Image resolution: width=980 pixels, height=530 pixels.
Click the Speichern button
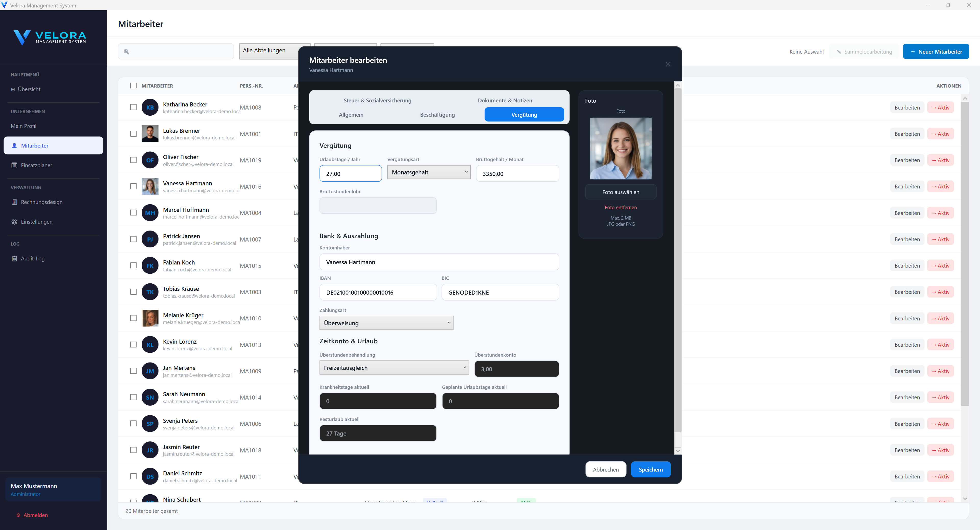[651, 469]
